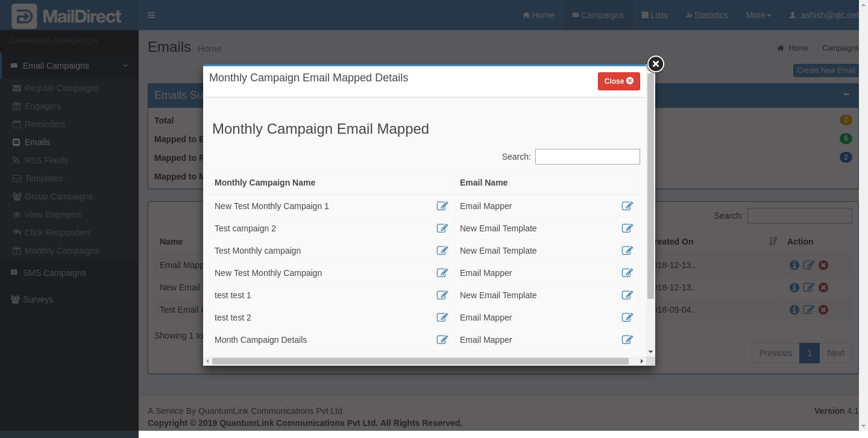View info for the first email row
The width and height of the screenshot is (868, 438).
794,265
